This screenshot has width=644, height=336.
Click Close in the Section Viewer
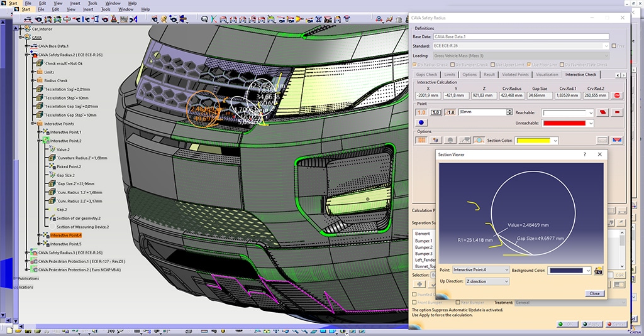coord(594,293)
